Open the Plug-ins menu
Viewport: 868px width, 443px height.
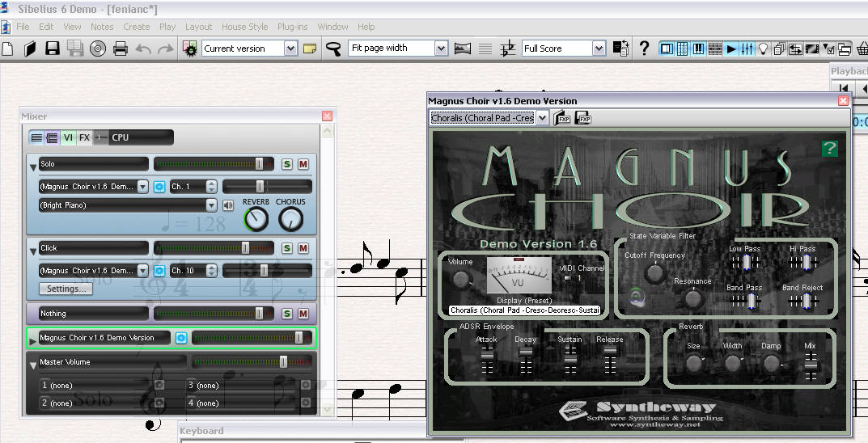292,27
